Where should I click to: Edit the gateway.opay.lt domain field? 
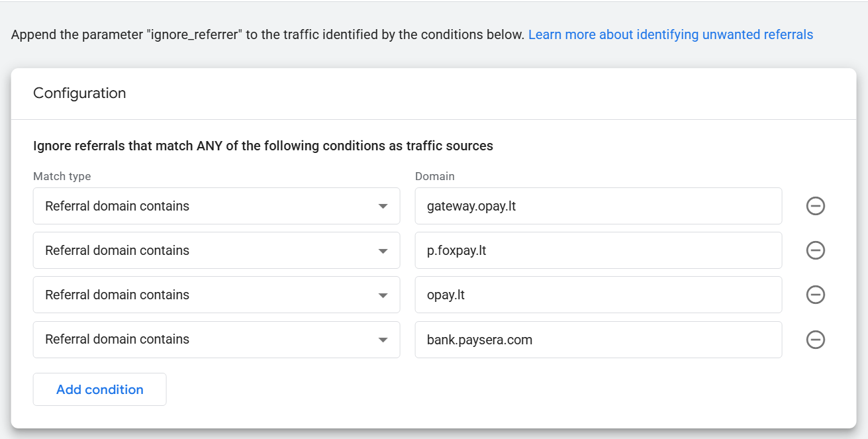point(599,206)
